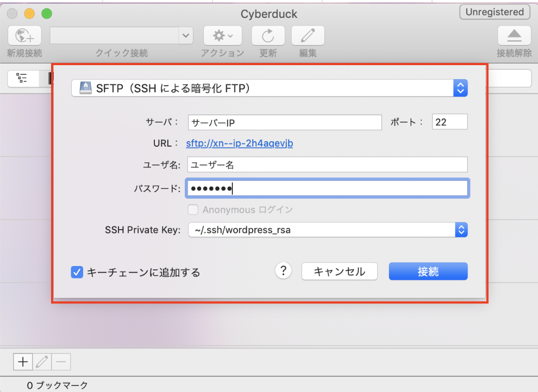Open the New Connection (新規接続) toolbar icon
This screenshot has height=392, width=538.
click(x=24, y=36)
